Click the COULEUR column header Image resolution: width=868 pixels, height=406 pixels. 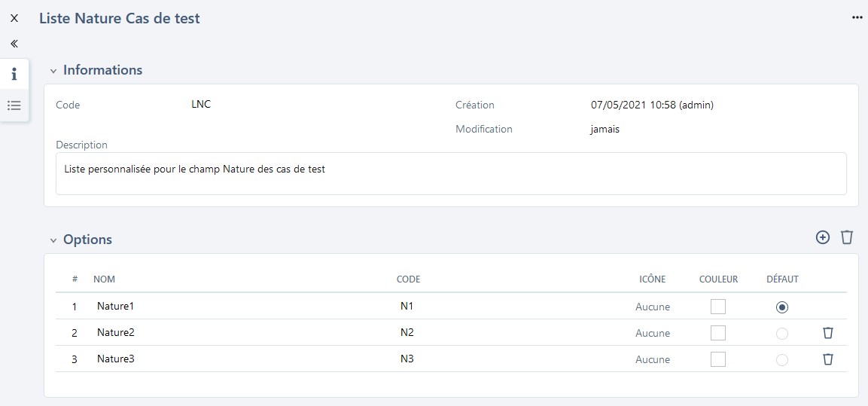[718, 279]
